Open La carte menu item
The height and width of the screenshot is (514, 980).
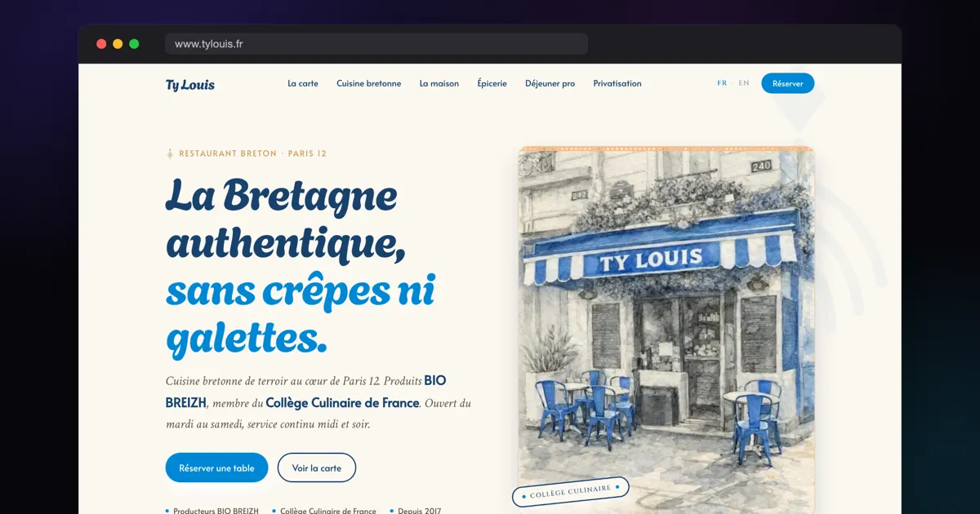click(x=303, y=83)
